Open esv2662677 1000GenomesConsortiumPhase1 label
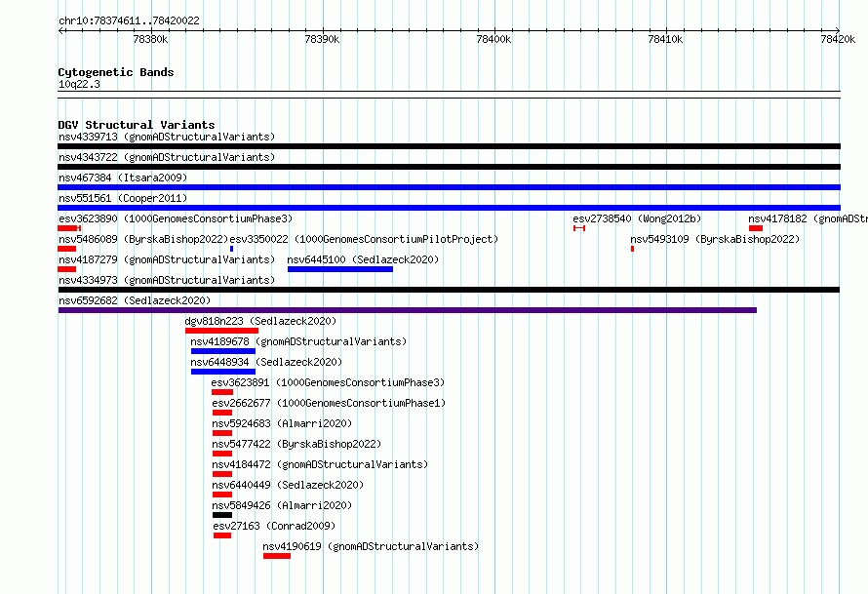Screen dimensions: 868x594 click(329, 403)
